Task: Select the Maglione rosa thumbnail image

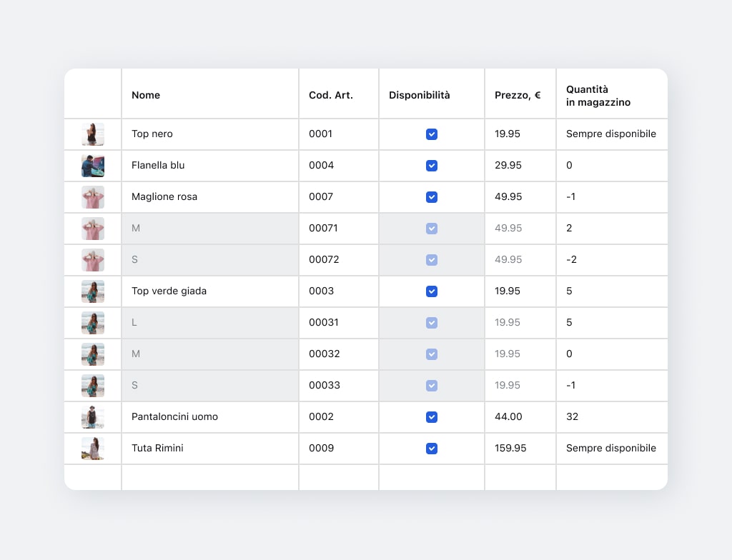Action: coord(93,197)
